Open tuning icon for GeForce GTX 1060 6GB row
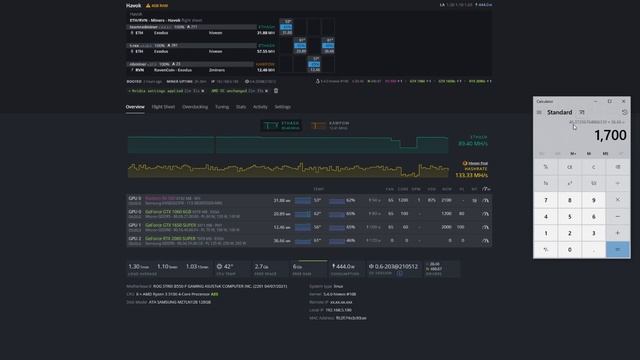 pyautogui.click(x=485, y=214)
